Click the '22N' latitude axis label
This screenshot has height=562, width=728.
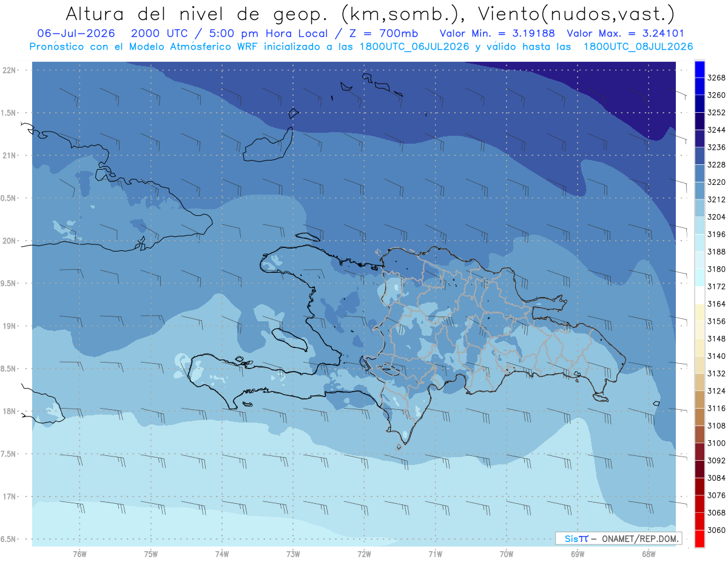(10, 70)
